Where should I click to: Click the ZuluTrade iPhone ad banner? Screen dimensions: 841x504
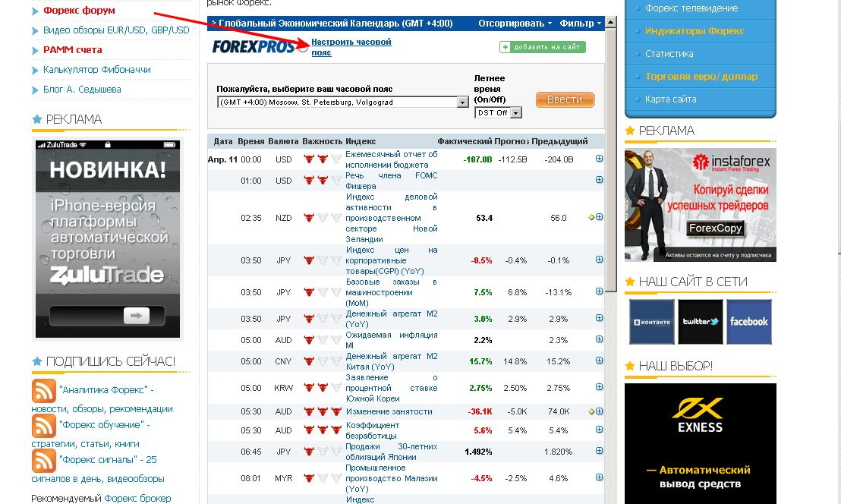108,238
